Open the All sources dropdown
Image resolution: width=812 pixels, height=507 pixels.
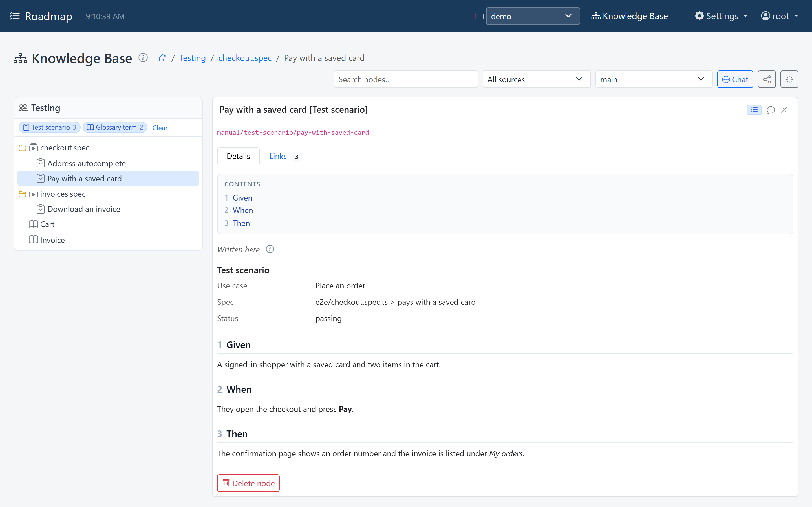pos(536,79)
